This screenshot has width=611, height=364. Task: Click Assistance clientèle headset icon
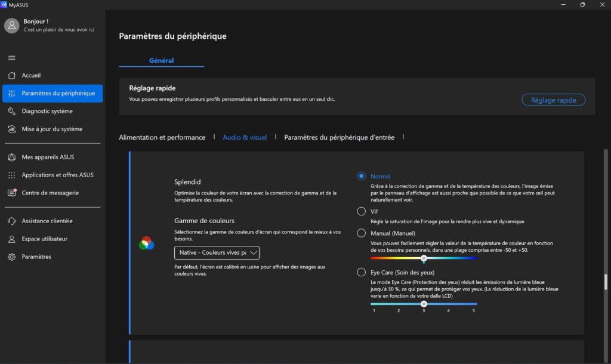tap(11, 221)
